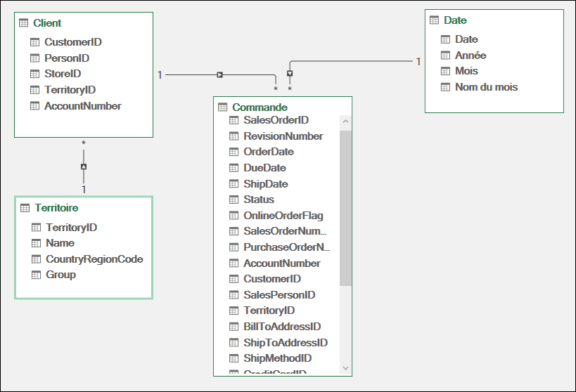Screen dimensions: 576x392
Task: Click the Nom du mois field
Action: click(x=487, y=87)
